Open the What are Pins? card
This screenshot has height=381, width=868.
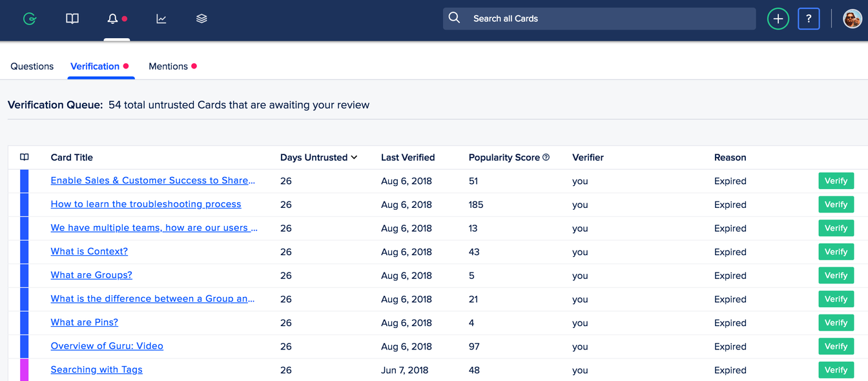click(84, 323)
